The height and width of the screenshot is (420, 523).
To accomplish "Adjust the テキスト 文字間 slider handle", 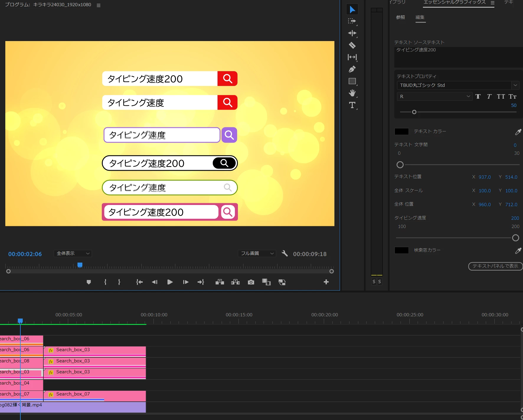I will click(400, 165).
